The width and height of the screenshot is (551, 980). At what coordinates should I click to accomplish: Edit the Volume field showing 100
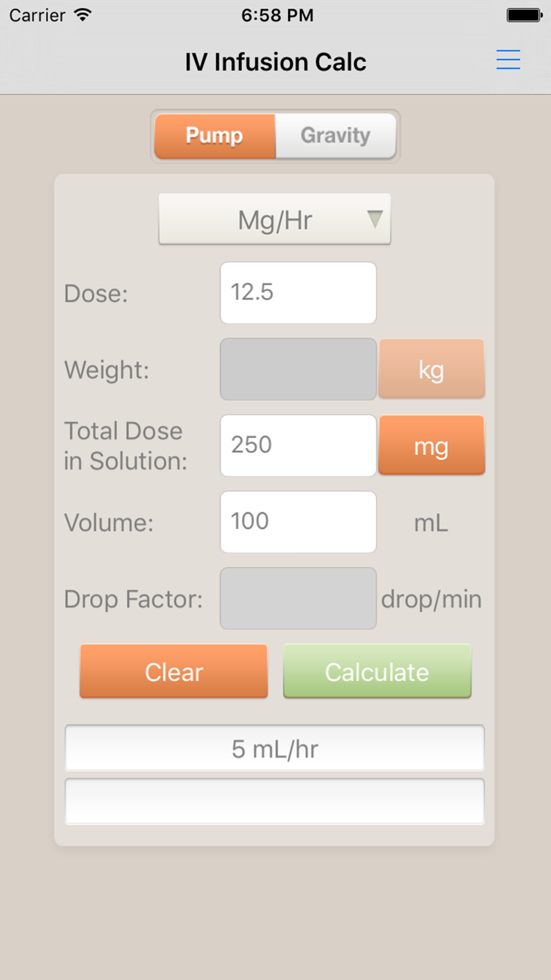tap(298, 522)
